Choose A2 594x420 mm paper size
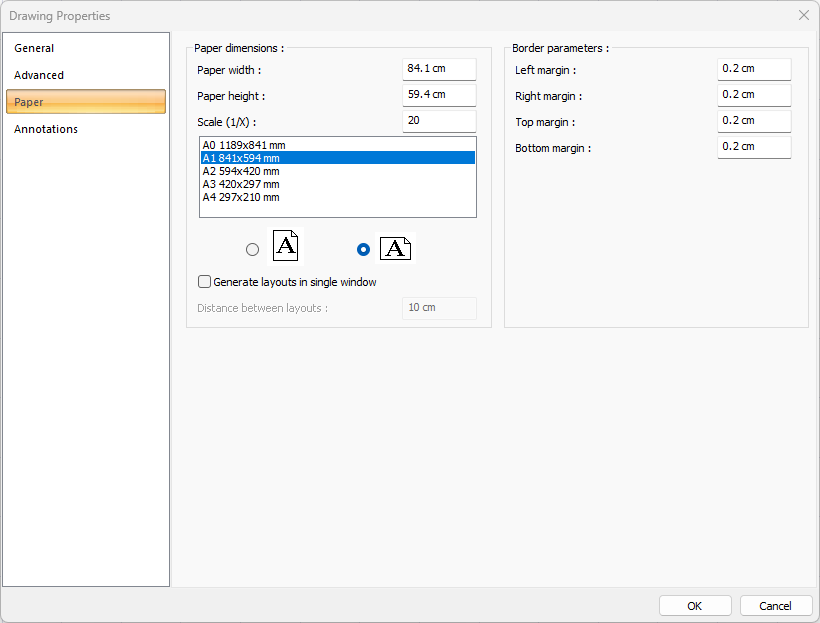Image resolution: width=820 pixels, height=623 pixels. [241, 171]
